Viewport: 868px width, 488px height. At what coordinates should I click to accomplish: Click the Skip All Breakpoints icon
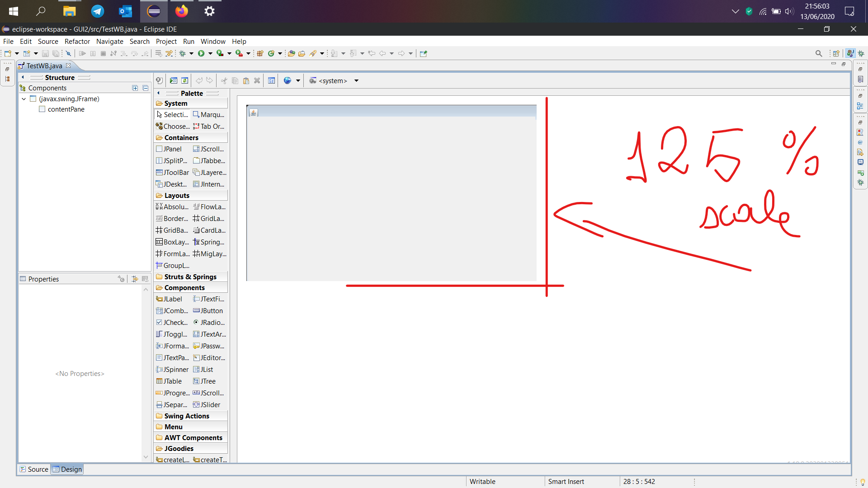pyautogui.click(x=69, y=53)
